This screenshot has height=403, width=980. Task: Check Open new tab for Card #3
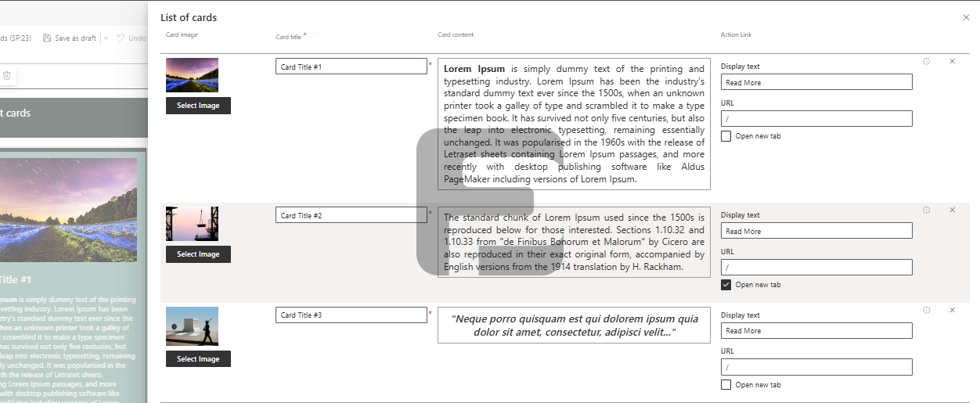pyautogui.click(x=726, y=385)
